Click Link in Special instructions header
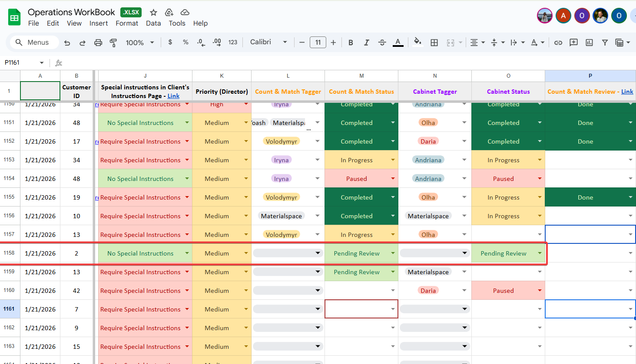Image resolution: width=636 pixels, height=364 pixels. coord(173,96)
